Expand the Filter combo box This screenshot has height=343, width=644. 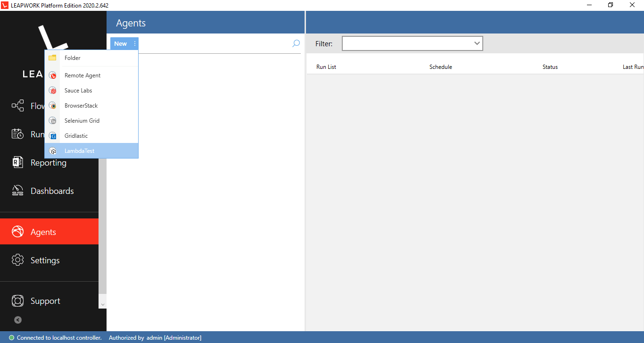click(477, 43)
